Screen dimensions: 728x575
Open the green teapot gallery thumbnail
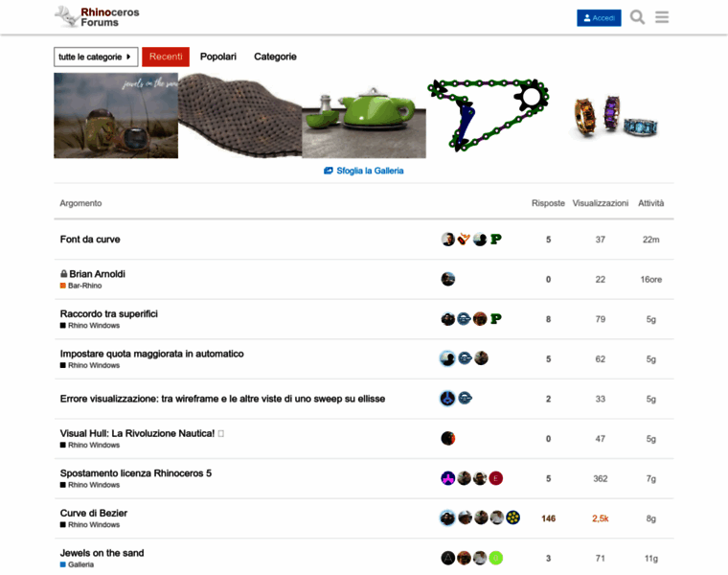coord(364,116)
